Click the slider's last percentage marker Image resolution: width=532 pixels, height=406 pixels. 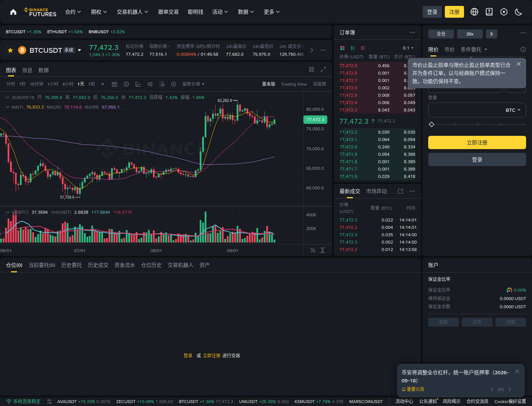524,124
